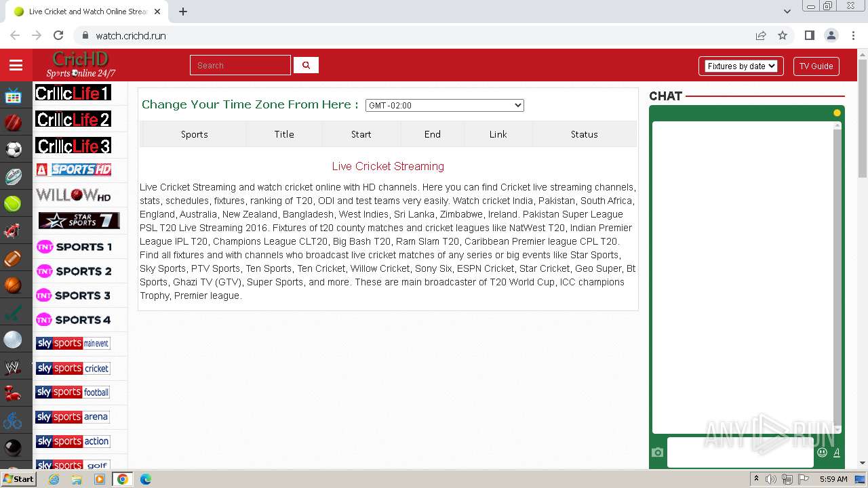Show hidden system tray icons
The image size is (868, 488).
tap(756, 479)
